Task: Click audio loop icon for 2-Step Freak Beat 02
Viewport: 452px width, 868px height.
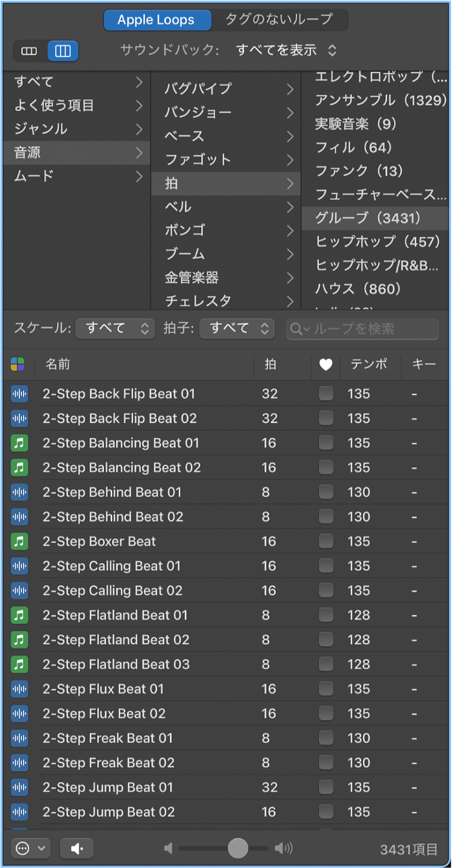Action: [19, 762]
